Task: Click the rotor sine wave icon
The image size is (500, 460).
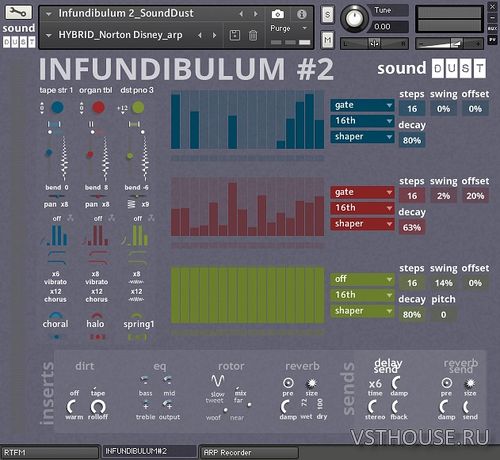Action: (218, 380)
